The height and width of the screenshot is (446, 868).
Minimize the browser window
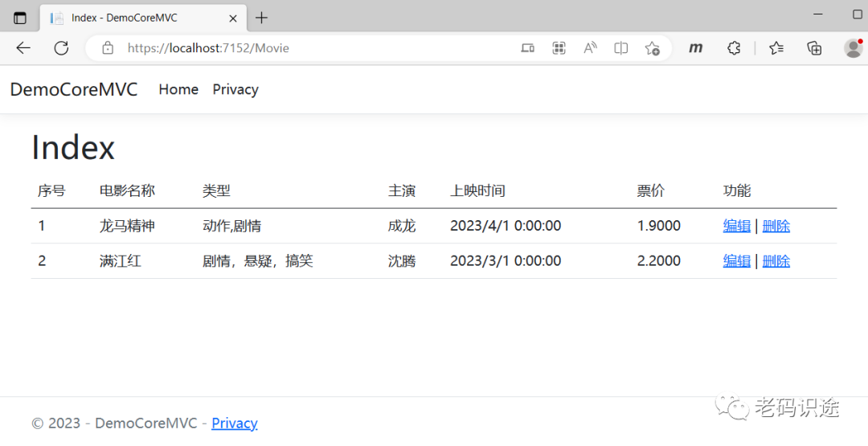818,14
